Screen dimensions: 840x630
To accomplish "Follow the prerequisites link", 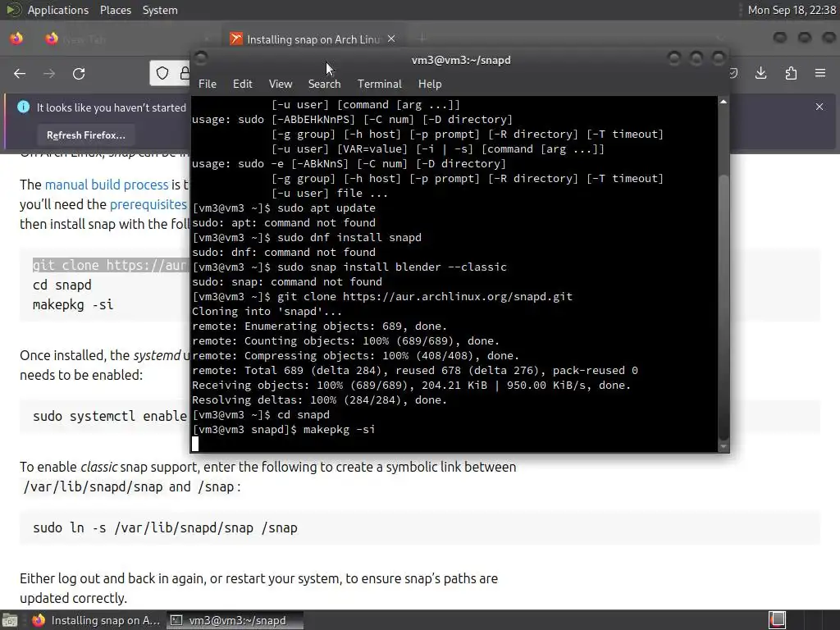I will point(148,204).
